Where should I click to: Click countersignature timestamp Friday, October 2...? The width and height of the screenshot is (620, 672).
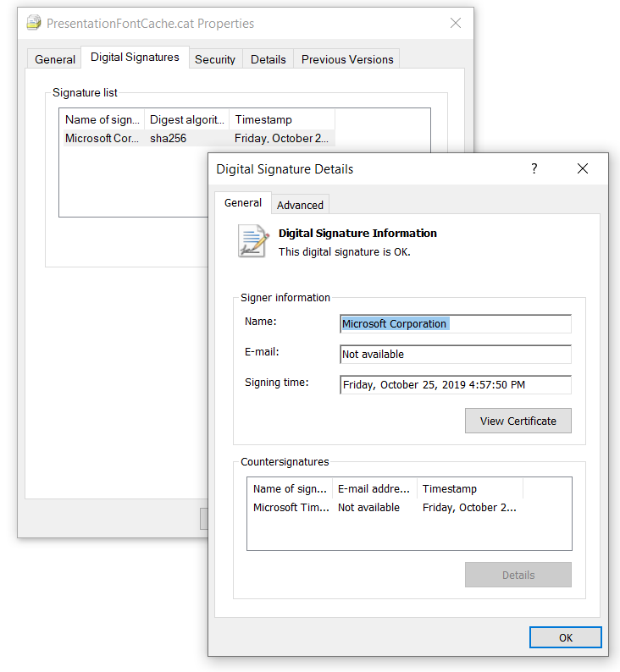click(x=469, y=508)
